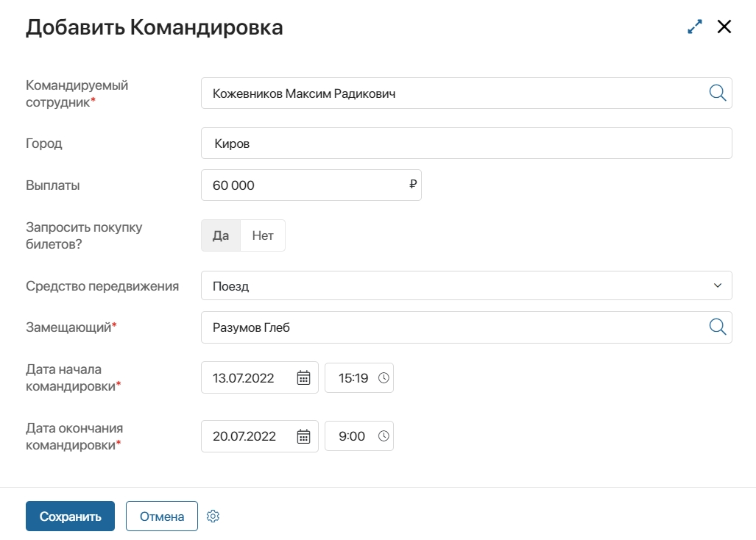Select Да for ticket purchase request
756x540 pixels.
[221, 235]
